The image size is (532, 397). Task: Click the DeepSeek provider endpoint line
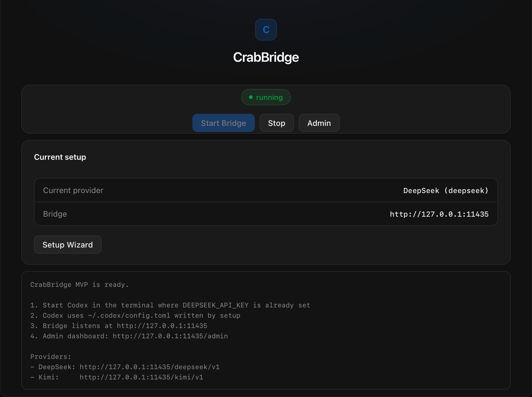pos(125,367)
